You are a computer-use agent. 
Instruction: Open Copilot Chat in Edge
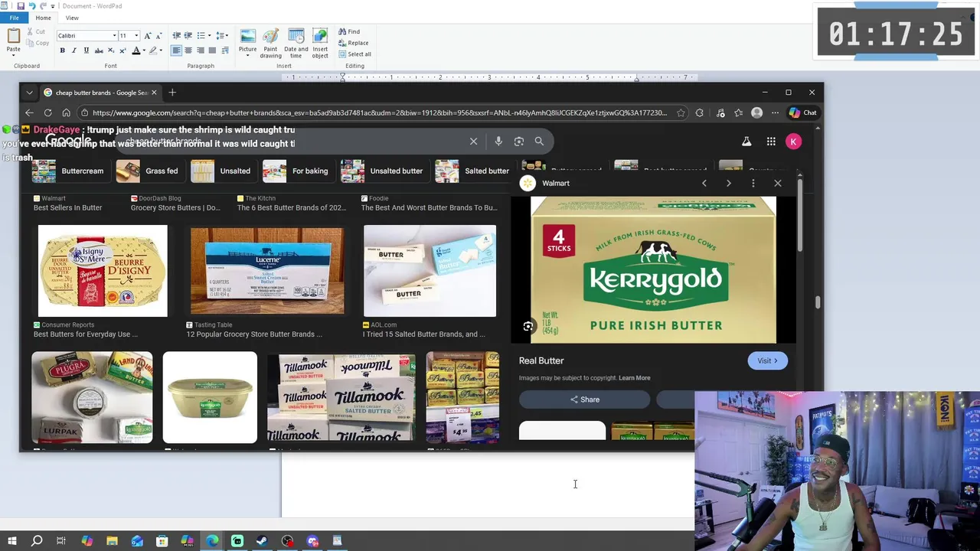point(803,112)
